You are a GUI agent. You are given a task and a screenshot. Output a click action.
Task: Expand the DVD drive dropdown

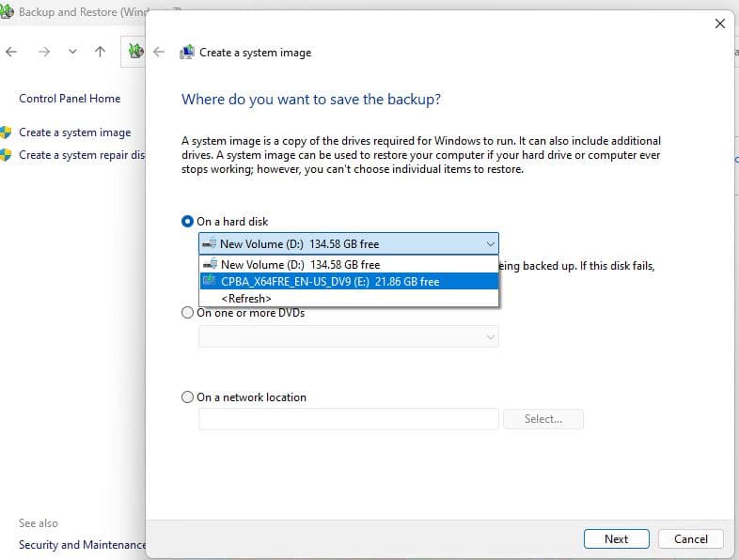point(489,336)
